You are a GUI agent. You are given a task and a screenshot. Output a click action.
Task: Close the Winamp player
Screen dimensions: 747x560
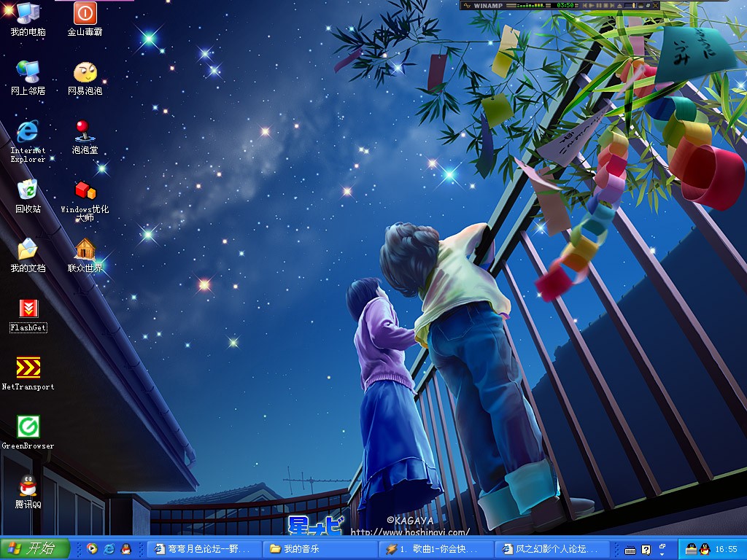(x=655, y=6)
